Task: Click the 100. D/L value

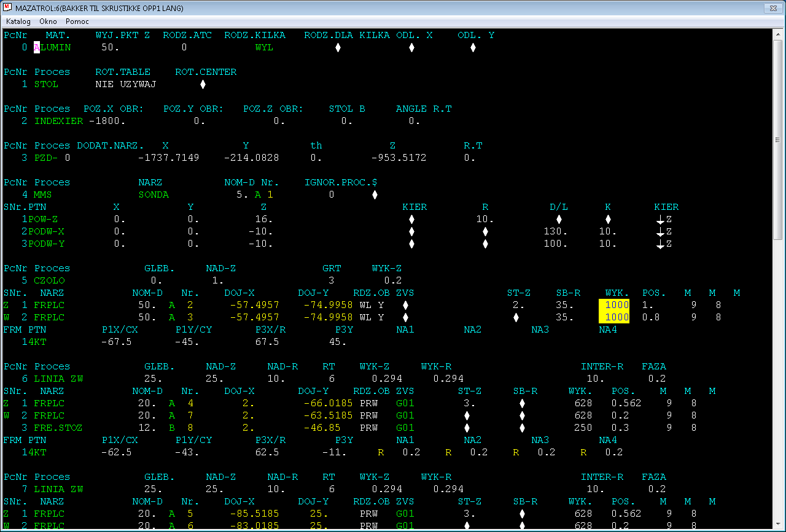Action: tap(556, 244)
